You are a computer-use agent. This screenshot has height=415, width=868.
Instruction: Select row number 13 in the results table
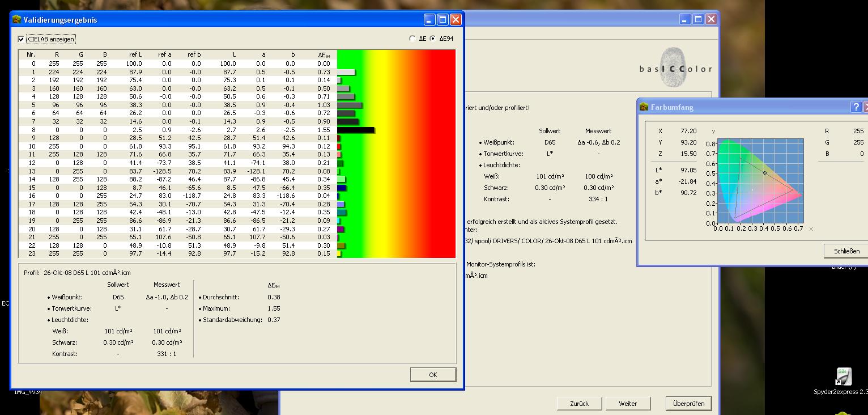coord(32,171)
